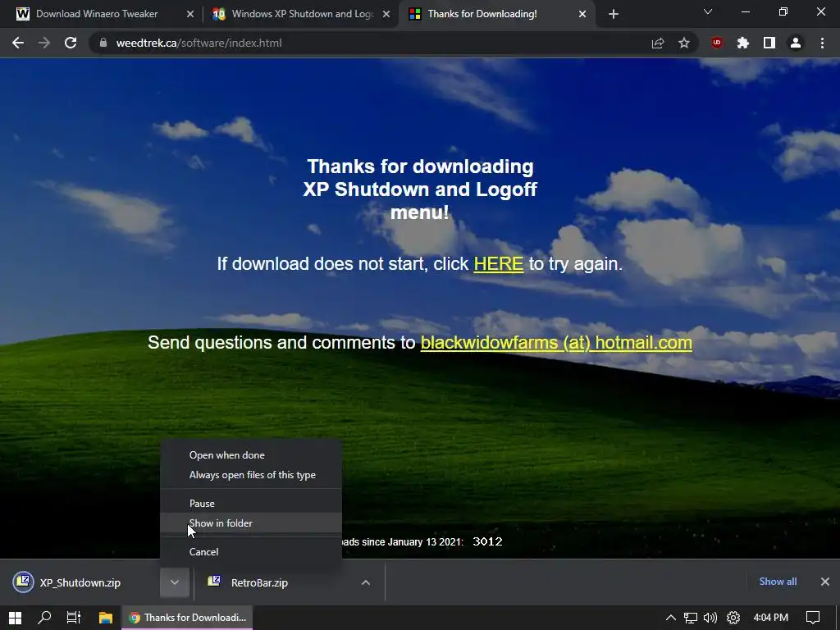Viewport: 840px width, 630px height.
Task: Open a new tab with plus button
Action: pyautogui.click(x=614, y=15)
